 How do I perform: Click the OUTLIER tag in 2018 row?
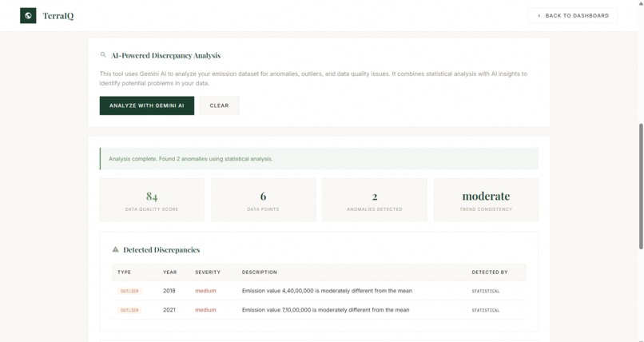click(129, 291)
